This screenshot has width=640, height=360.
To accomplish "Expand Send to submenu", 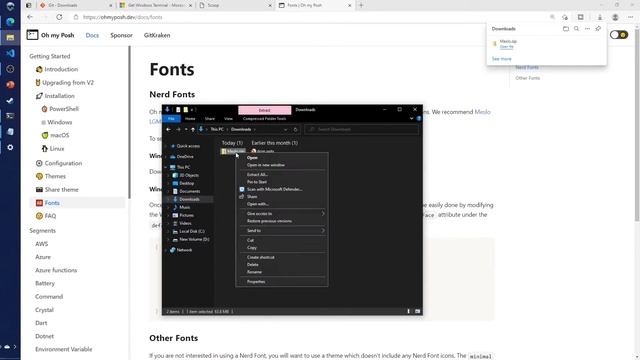I will (x=323, y=231).
